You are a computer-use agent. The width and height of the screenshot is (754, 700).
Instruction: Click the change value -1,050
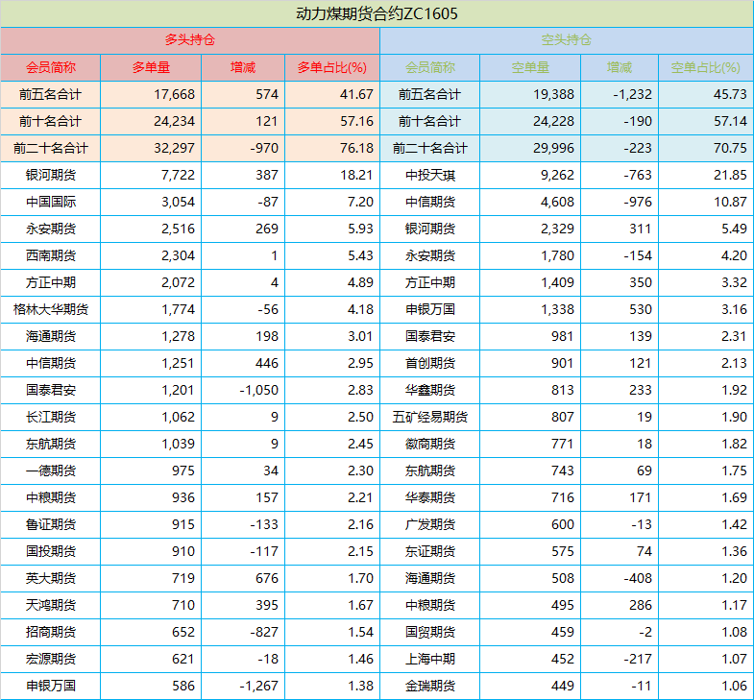point(258,391)
